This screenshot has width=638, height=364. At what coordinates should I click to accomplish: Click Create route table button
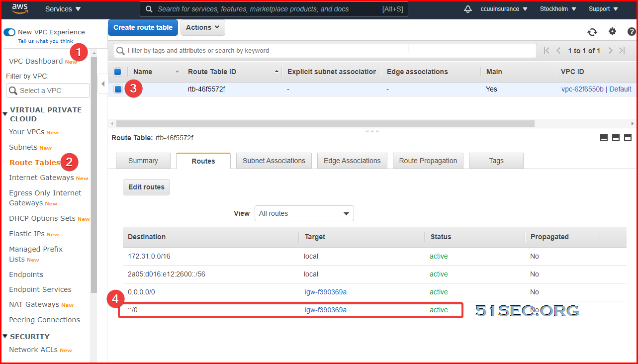point(143,27)
